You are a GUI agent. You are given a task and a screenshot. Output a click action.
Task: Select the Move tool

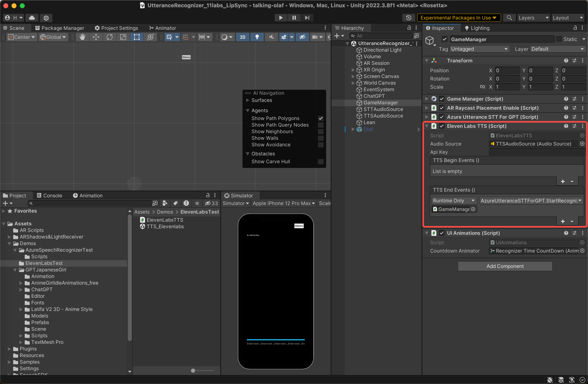pos(96,37)
